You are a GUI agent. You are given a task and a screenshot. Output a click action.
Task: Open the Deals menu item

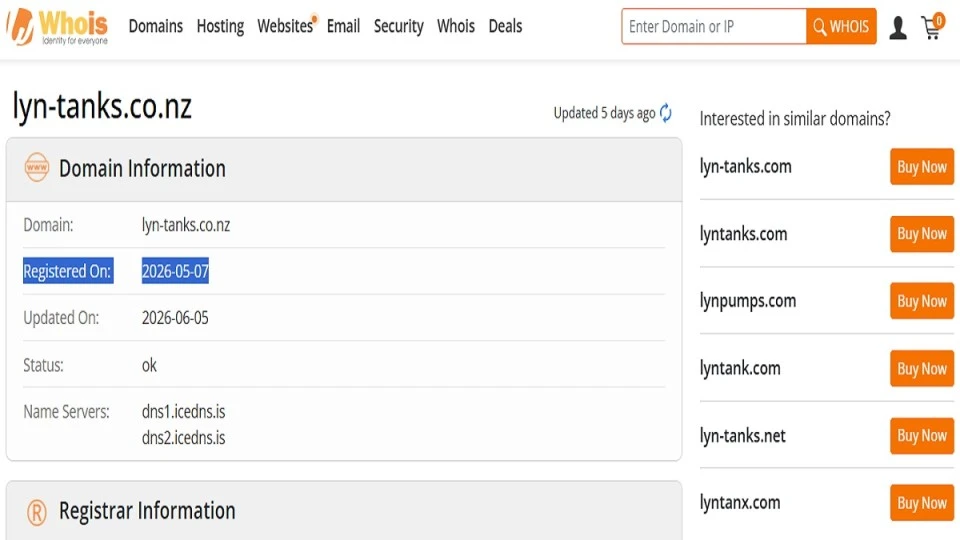point(505,26)
